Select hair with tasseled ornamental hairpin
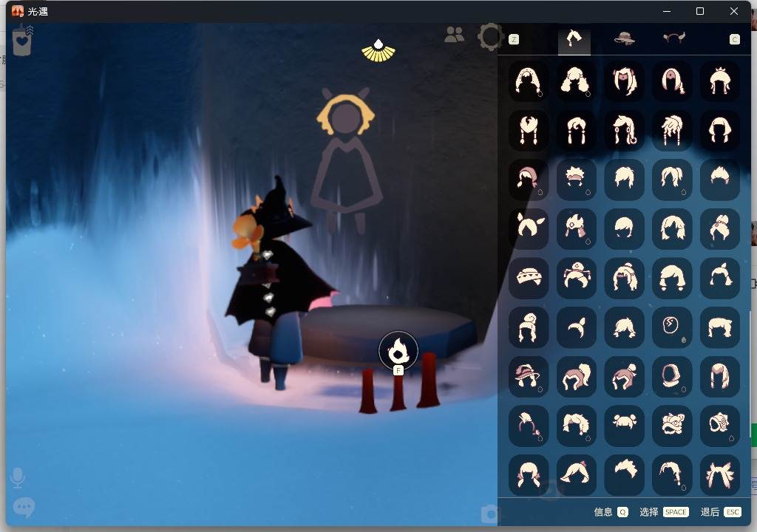 (x=576, y=278)
